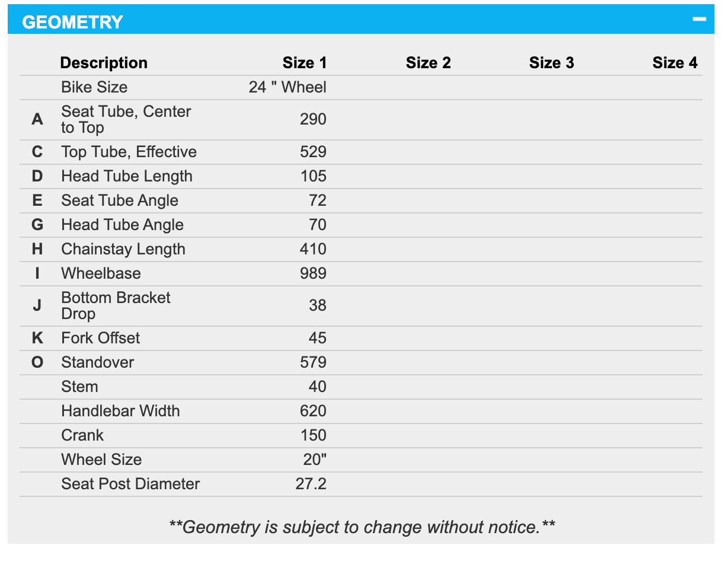Click the Size 2 column header
Image resolution: width=728 pixels, height=561 pixels.
pyautogui.click(x=428, y=63)
